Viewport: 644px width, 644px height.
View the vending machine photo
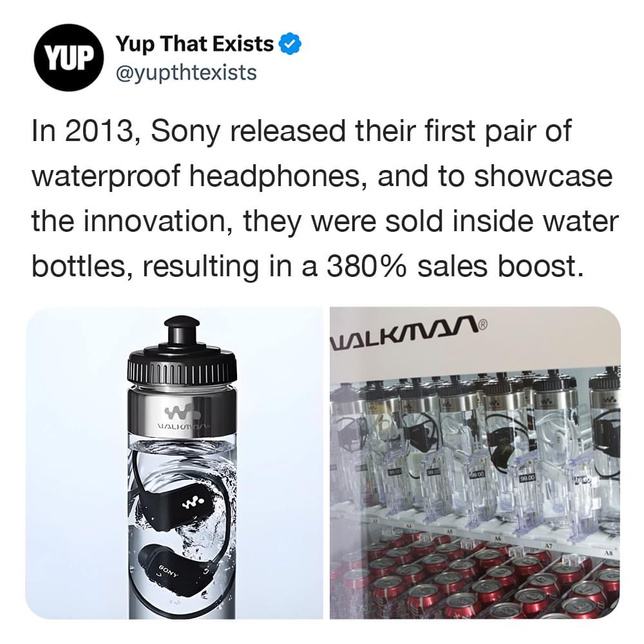coord(475,463)
